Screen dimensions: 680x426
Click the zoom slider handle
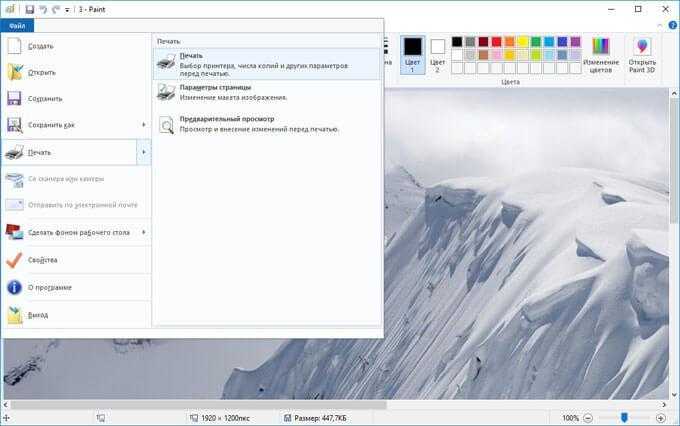pyautogui.click(x=624, y=418)
